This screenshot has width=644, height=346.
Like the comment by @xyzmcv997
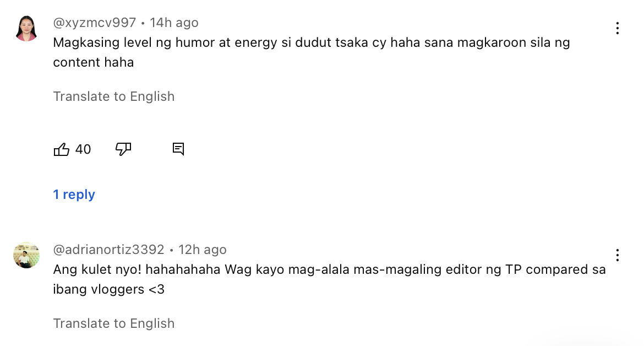[x=62, y=149]
